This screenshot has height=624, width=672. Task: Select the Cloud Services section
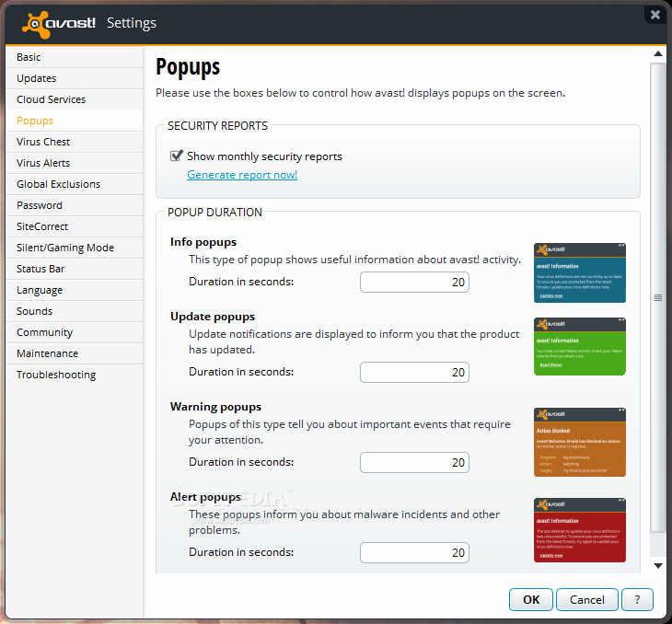pyautogui.click(x=75, y=99)
